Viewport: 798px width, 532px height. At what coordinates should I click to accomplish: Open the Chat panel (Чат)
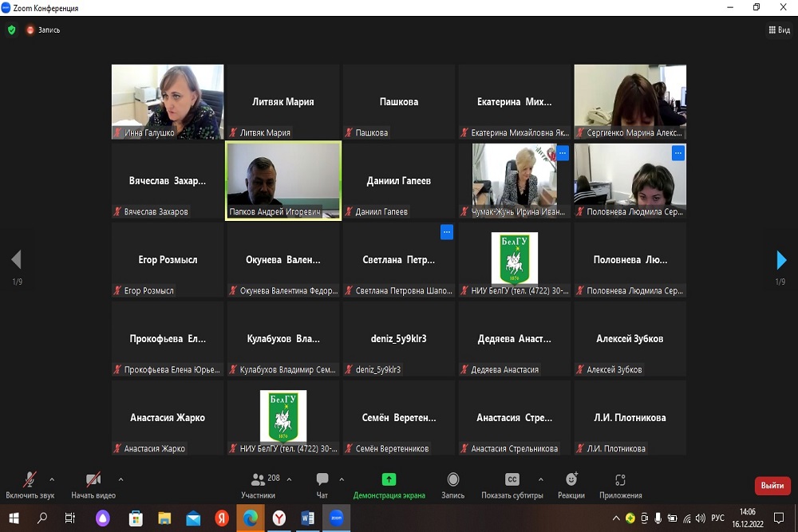click(322, 484)
